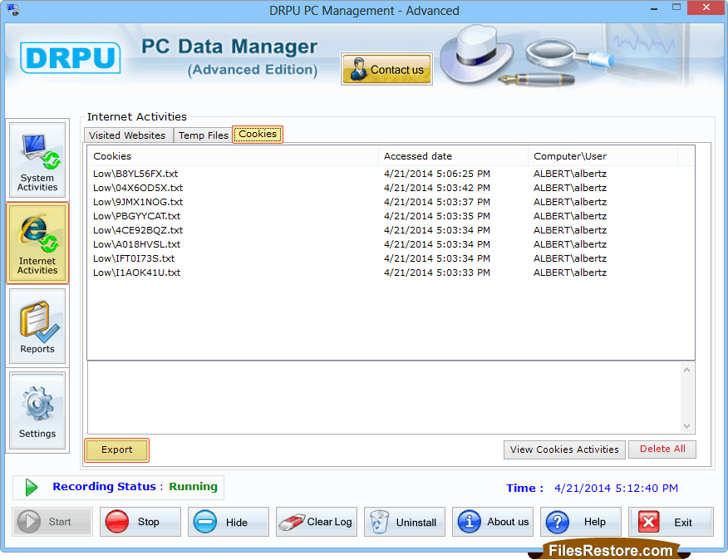
Task: Select the Cookies tab
Action: pos(258,135)
